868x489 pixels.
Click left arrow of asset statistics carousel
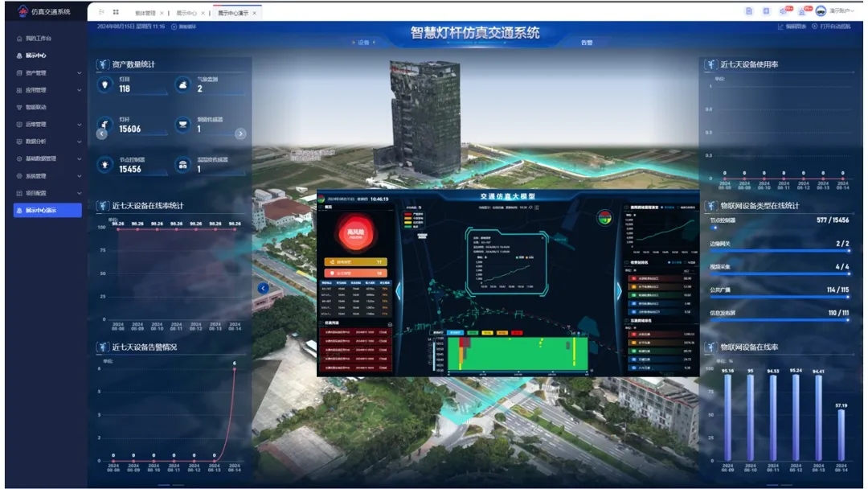point(102,134)
